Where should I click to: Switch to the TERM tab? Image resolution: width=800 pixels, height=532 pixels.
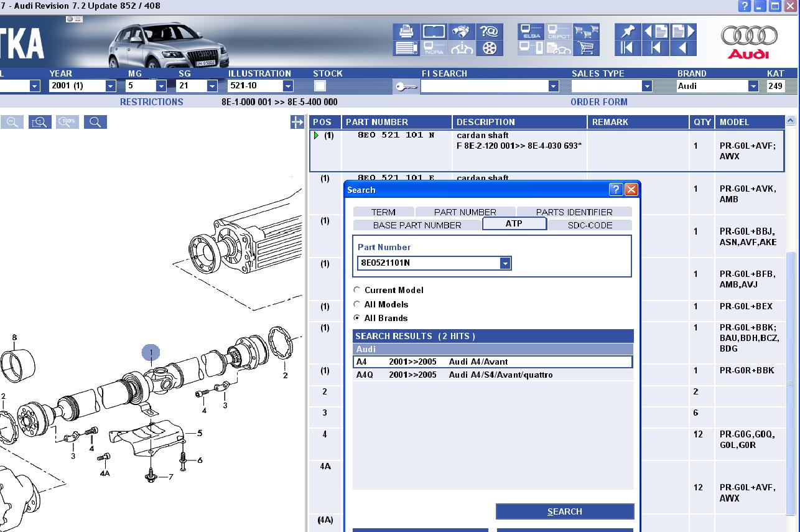[x=383, y=212]
